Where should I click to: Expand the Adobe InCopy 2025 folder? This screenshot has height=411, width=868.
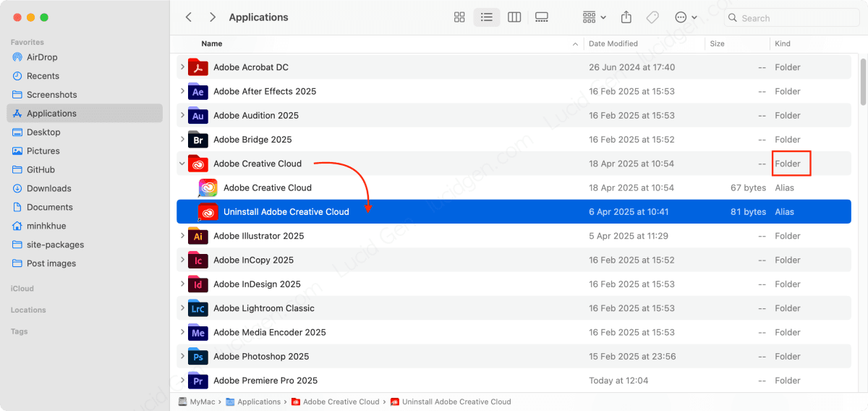coord(182,260)
